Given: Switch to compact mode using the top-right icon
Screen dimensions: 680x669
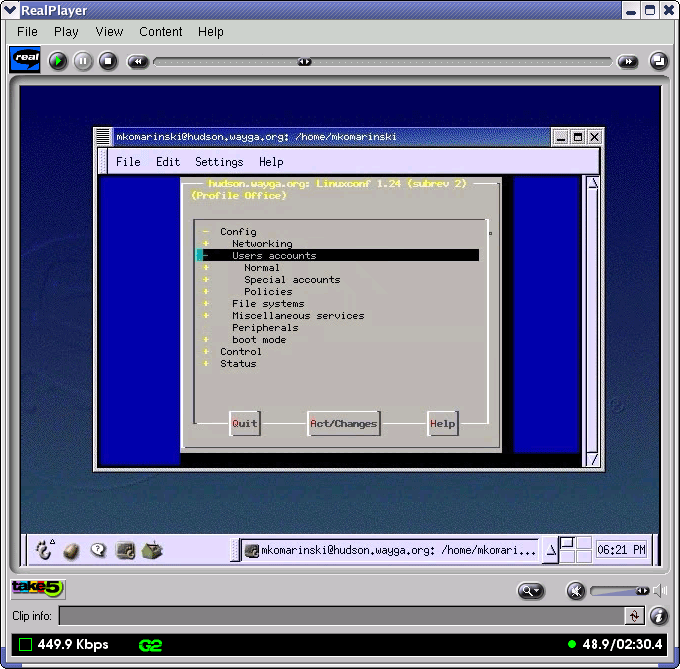Looking at the screenshot, I should (658, 61).
